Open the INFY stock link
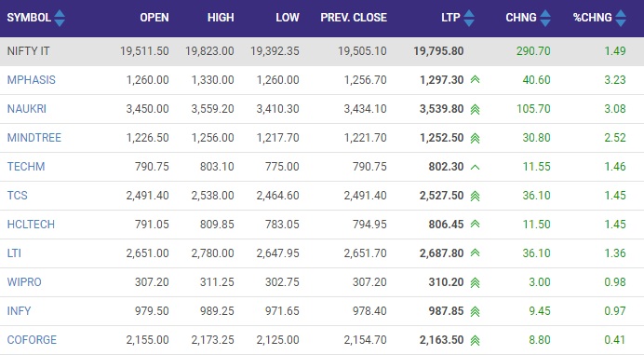The image size is (644, 355). 19,310
